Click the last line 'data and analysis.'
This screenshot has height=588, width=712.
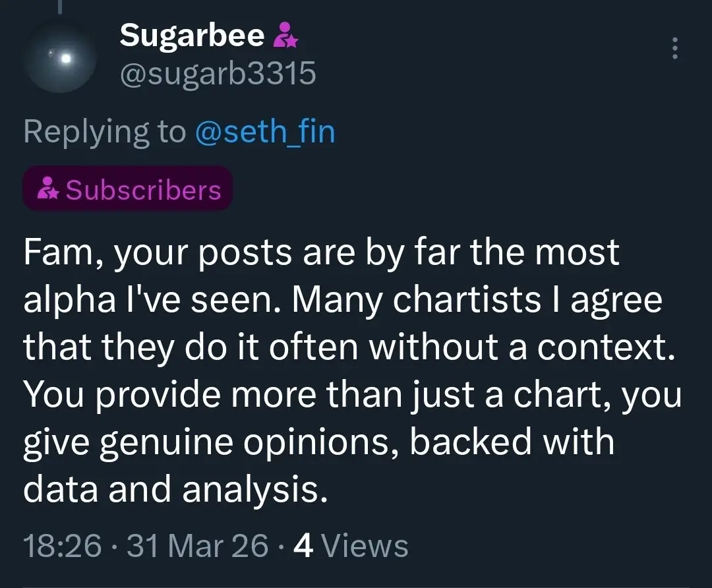coord(175,490)
